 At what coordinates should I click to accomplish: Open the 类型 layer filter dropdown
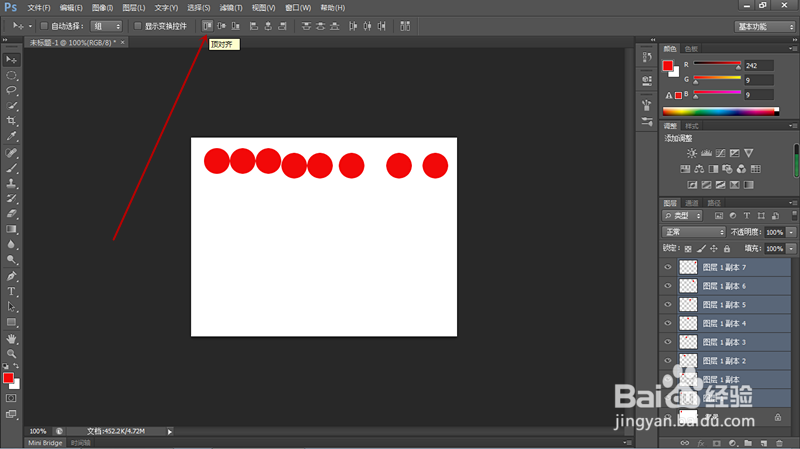click(x=683, y=216)
